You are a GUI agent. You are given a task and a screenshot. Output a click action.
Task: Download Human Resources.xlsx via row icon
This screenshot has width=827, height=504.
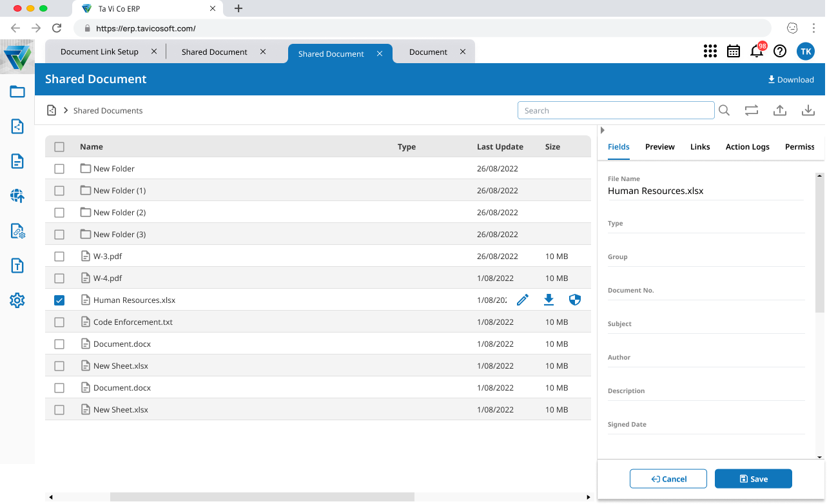(x=549, y=300)
